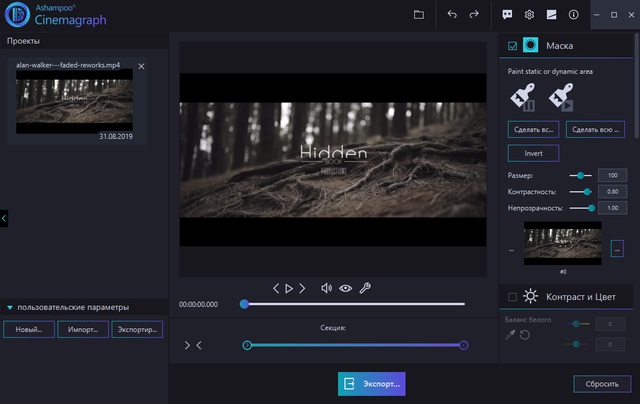
Task: Select the dynamic area paint brush
Action: 561,97
